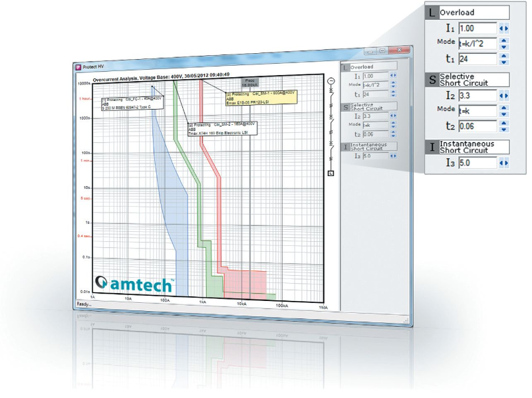Screen dimensions: 532x398
Task: Click the grey Pscc 16.00kA marker label
Action: pyautogui.click(x=249, y=84)
